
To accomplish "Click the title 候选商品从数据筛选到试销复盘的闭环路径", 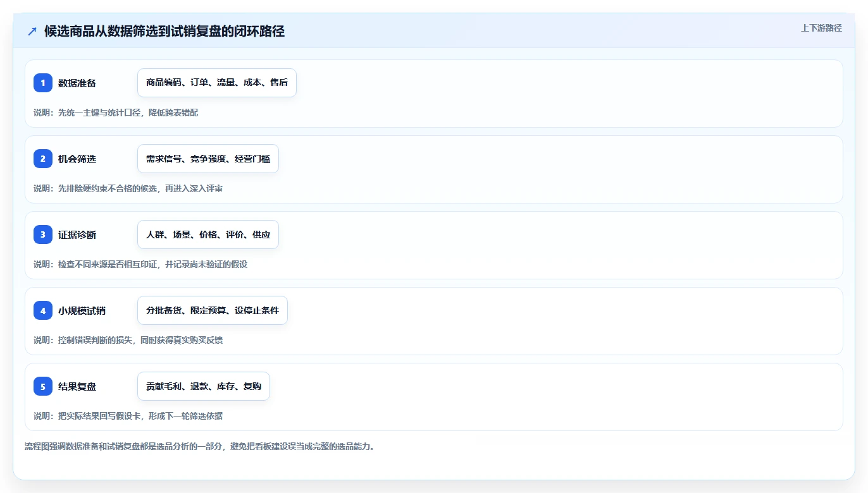I will [x=164, y=32].
